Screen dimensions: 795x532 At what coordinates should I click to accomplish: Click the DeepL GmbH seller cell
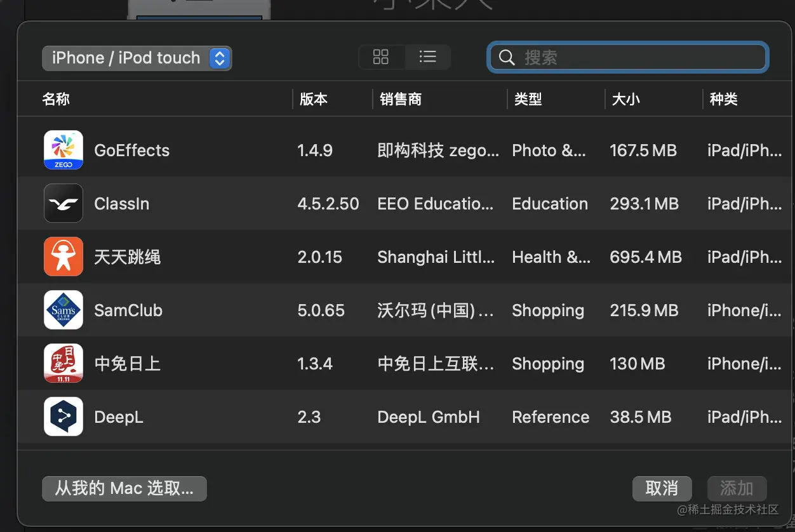tap(429, 417)
